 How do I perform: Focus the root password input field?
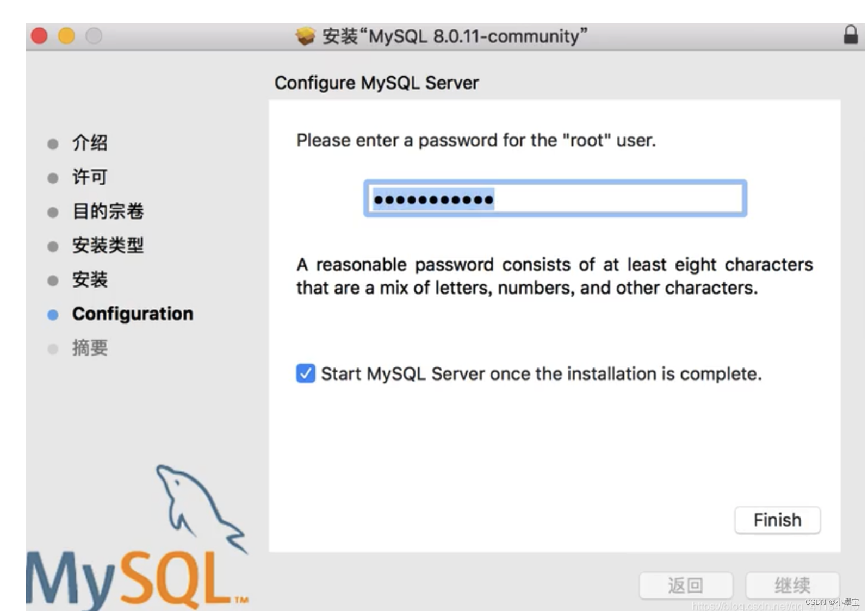555,198
